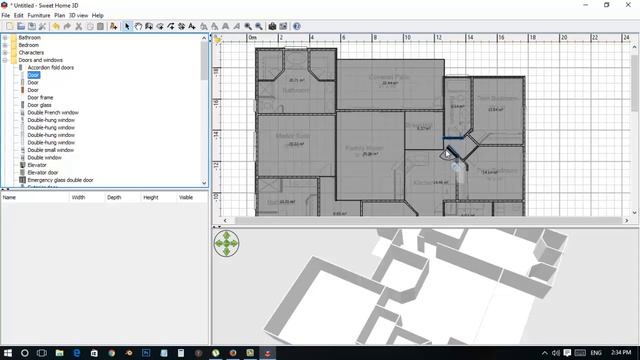Copy selection toolbar icon
Viewport: 640px width, 360px height.
click(x=89, y=27)
